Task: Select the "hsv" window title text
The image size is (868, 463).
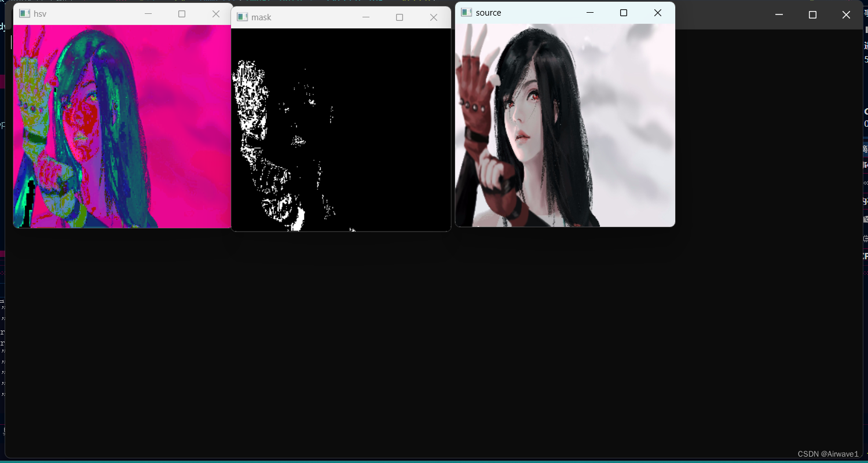Action: pyautogui.click(x=40, y=14)
